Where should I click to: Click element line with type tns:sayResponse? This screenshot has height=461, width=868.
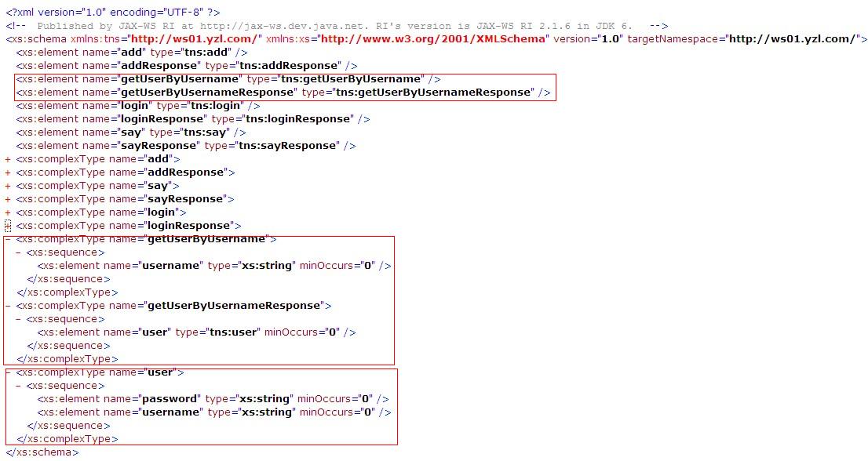tap(186, 145)
